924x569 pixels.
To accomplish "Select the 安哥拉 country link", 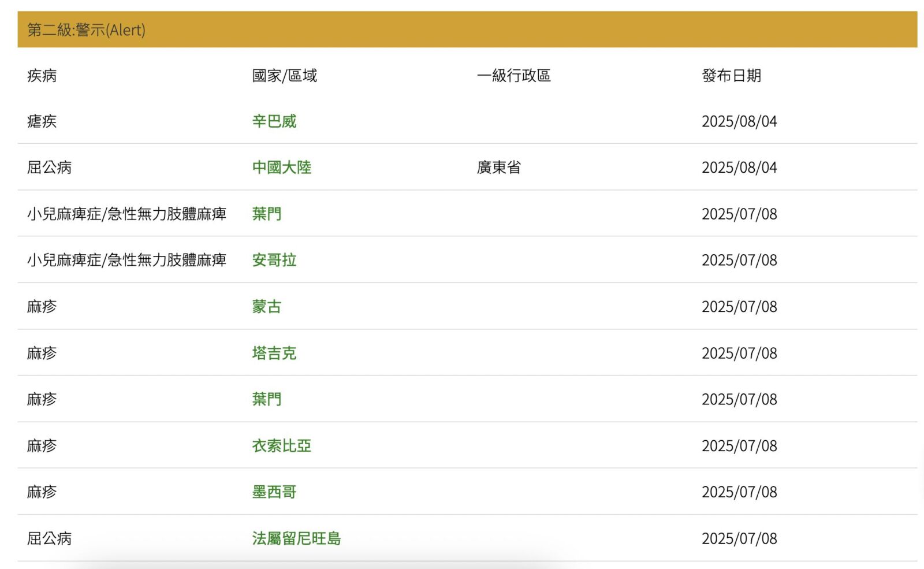I will click(x=274, y=260).
